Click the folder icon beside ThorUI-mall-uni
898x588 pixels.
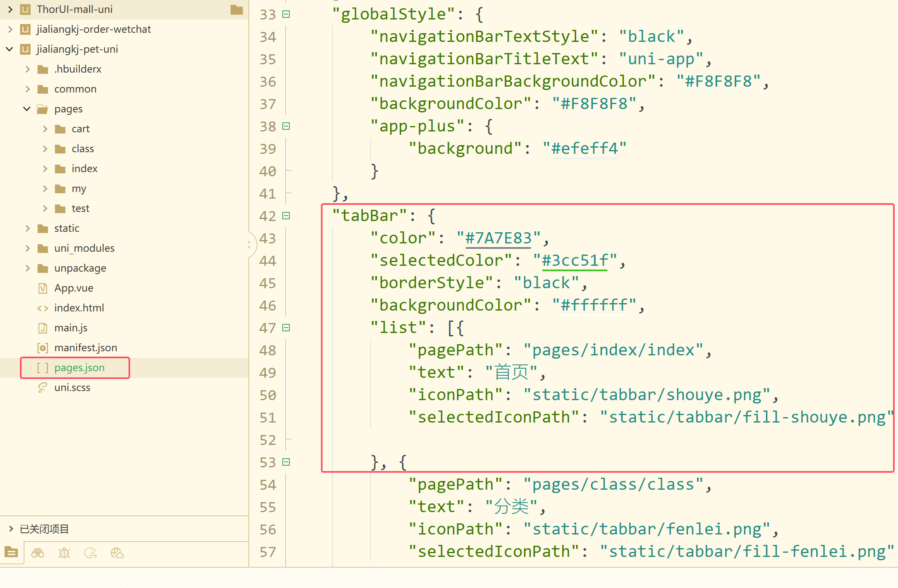tap(237, 9)
